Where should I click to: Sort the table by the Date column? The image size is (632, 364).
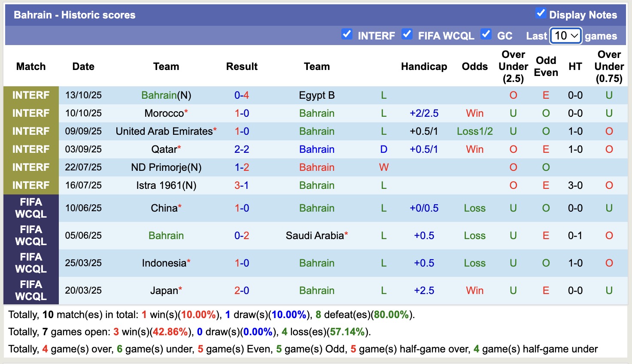[x=83, y=67]
